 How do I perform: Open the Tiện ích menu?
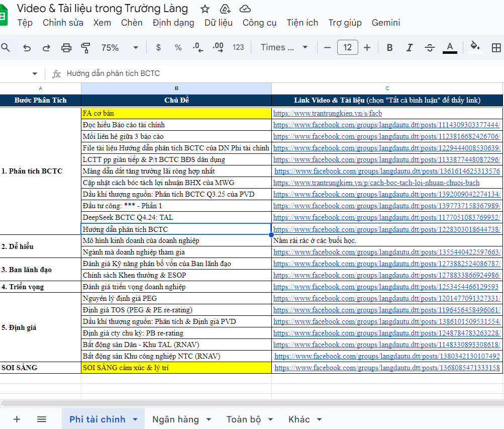(x=303, y=23)
